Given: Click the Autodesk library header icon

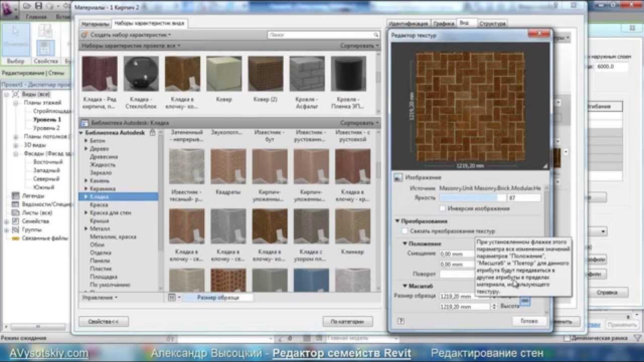Looking at the screenshot, I should 85,123.
